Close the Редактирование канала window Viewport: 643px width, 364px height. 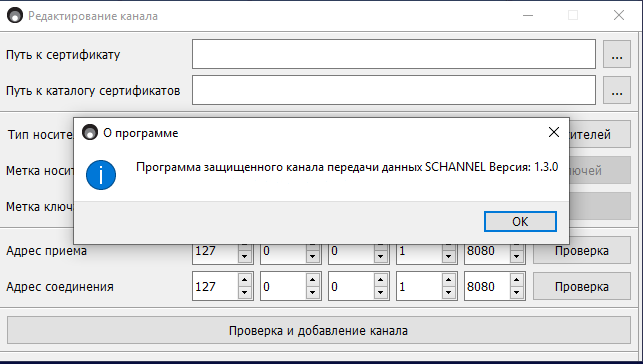click(619, 16)
